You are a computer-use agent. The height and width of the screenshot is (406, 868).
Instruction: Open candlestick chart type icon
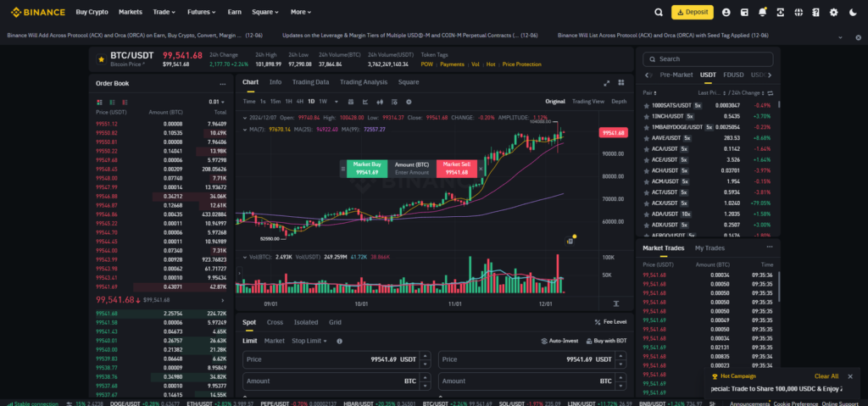pyautogui.click(x=380, y=102)
